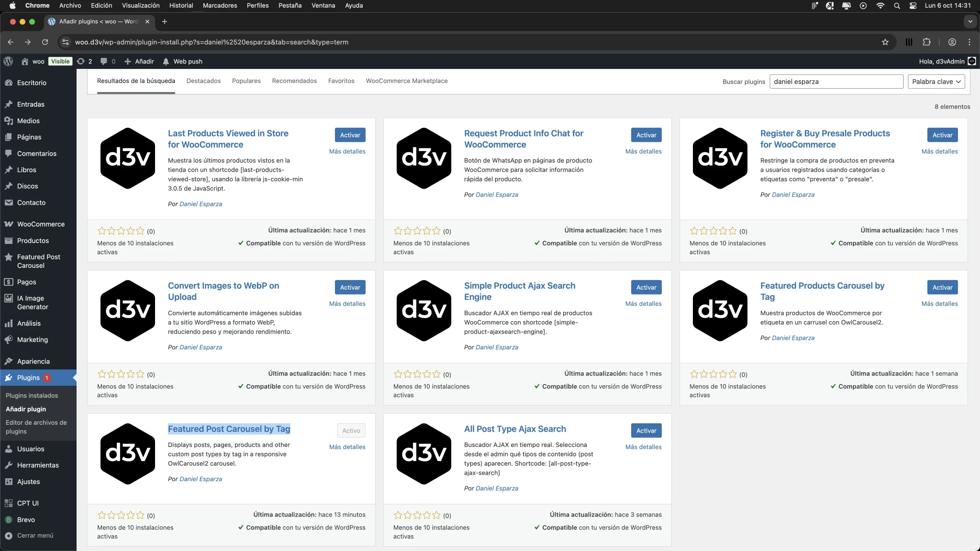This screenshot has width=980, height=551.
Task: Open Añadir new content menu
Action: tap(139, 61)
